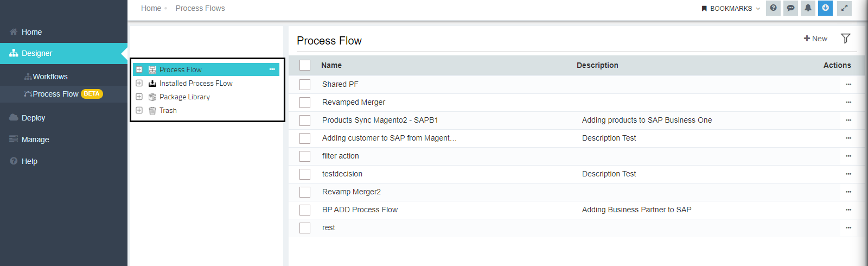The image size is (868, 266).
Task: Open Workflows in the Designer submenu
Action: 50,77
